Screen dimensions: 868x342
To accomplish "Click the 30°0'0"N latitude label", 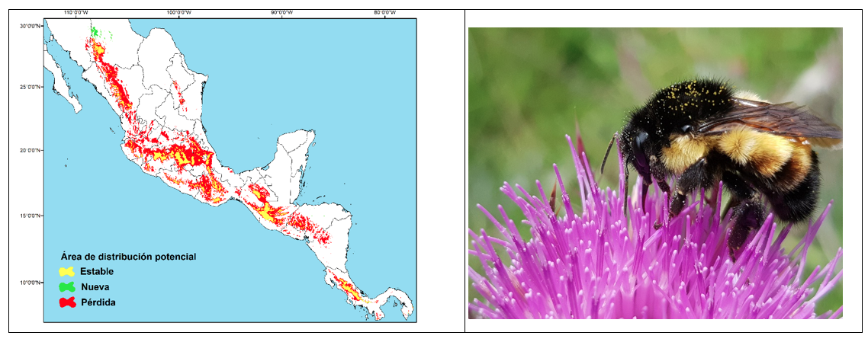I will click(x=31, y=25).
